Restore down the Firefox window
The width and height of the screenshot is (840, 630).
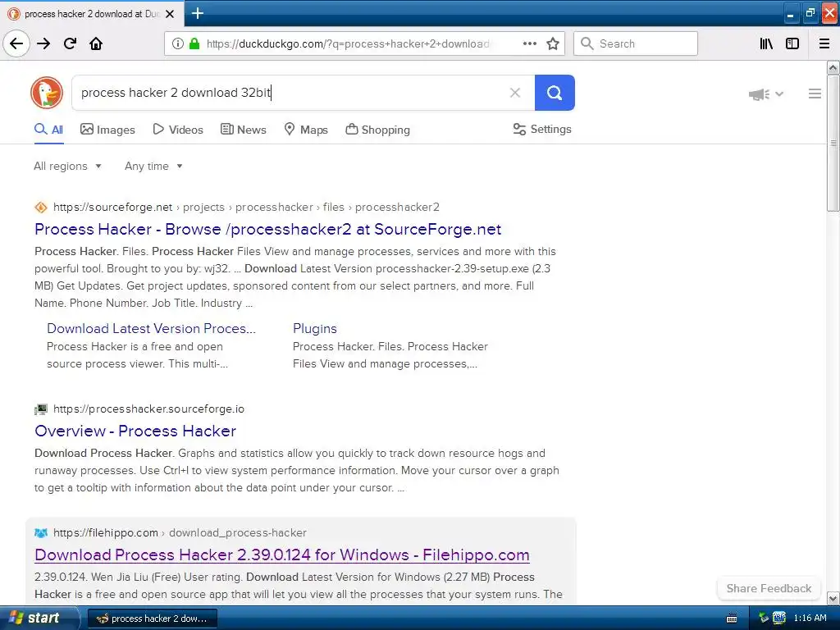pos(810,13)
